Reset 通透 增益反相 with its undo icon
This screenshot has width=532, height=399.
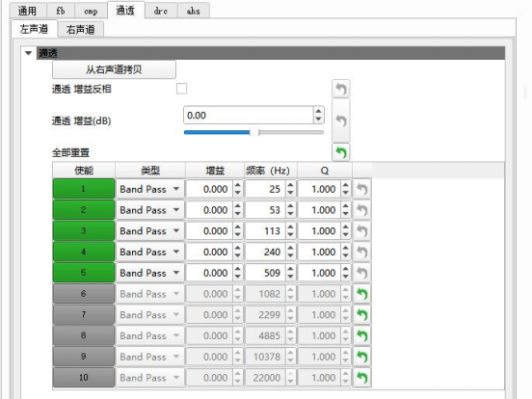(340, 89)
